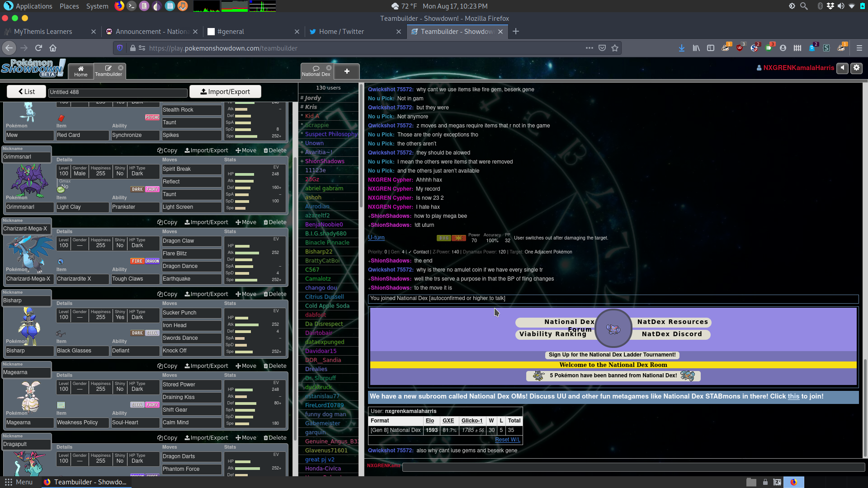
Task: Move the Bisharp set
Action: (245, 294)
